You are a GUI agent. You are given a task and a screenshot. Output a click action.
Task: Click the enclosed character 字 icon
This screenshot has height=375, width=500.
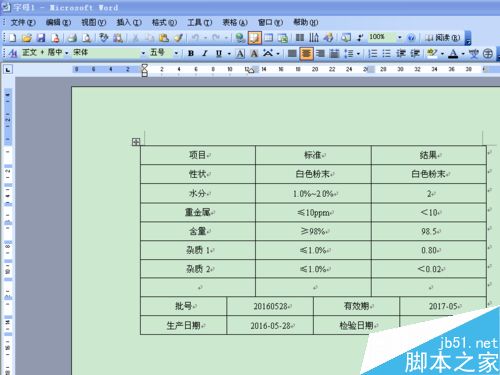pos(488,53)
